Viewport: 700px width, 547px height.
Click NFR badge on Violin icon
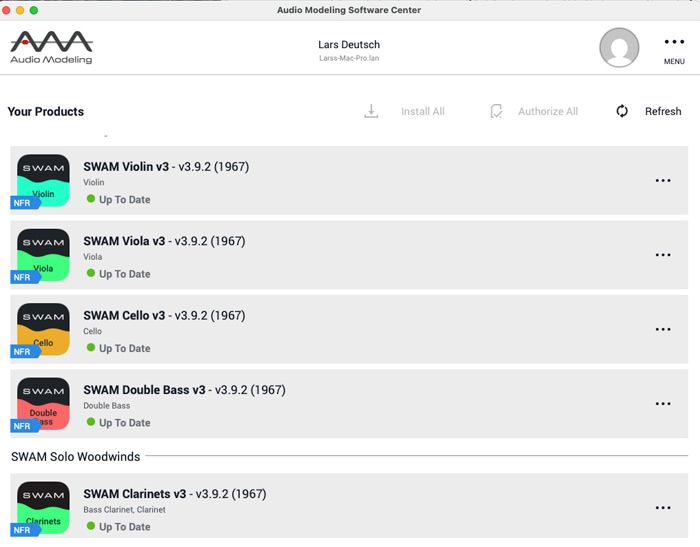point(25,203)
